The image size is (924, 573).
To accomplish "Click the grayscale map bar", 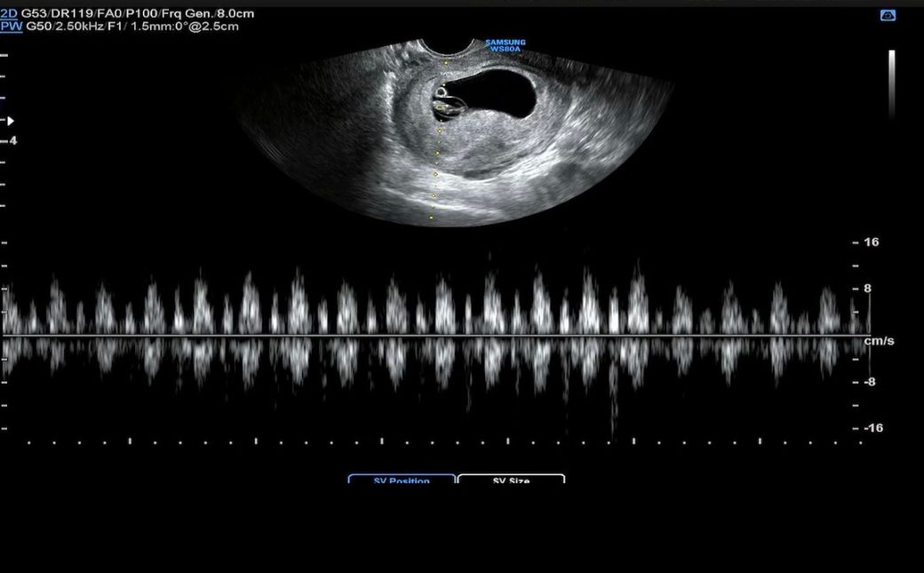I will pos(891,83).
